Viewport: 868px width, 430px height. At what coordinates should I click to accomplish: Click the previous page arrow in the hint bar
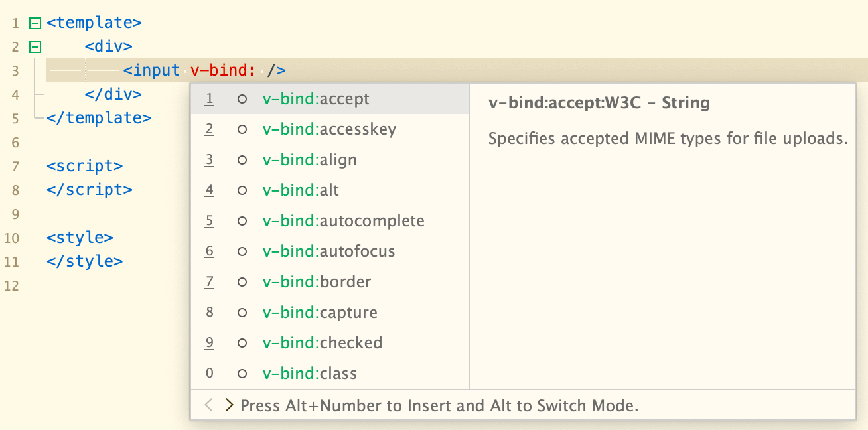pyautogui.click(x=208, y=405)
